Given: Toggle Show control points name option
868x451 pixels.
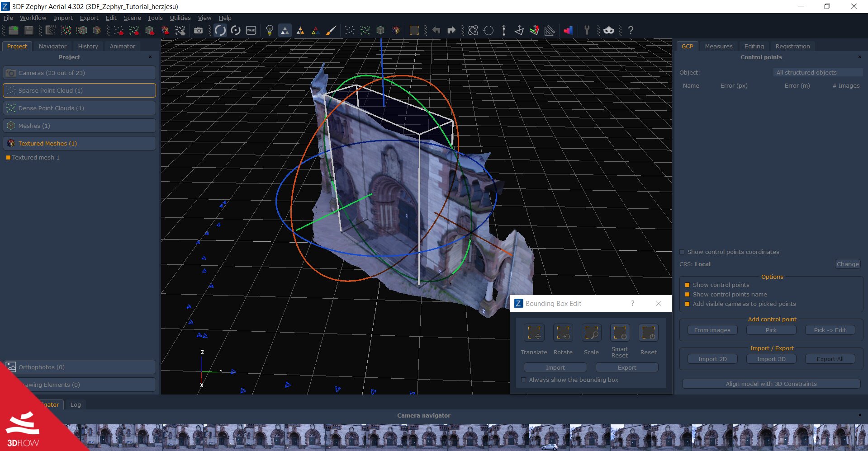Looking at the screenshot, I should pos(687,295).
